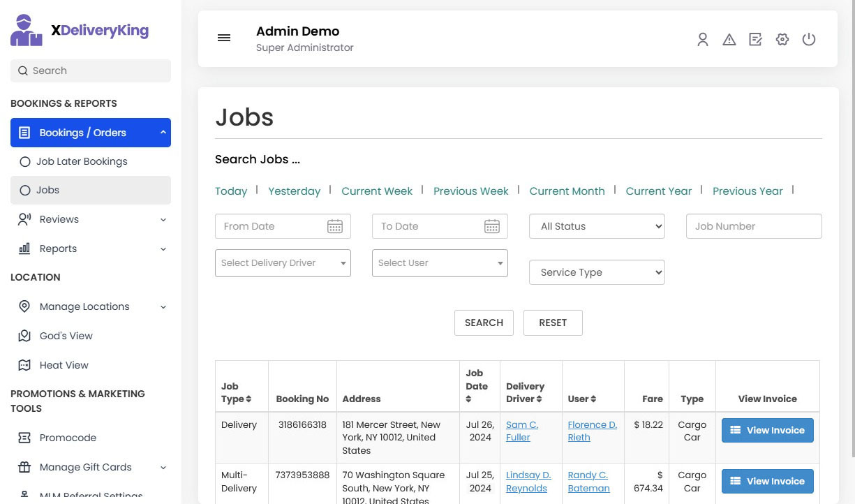Screen dimensions: 855x504
Task: Open the settings gear icon
Action: pos(782,40)
